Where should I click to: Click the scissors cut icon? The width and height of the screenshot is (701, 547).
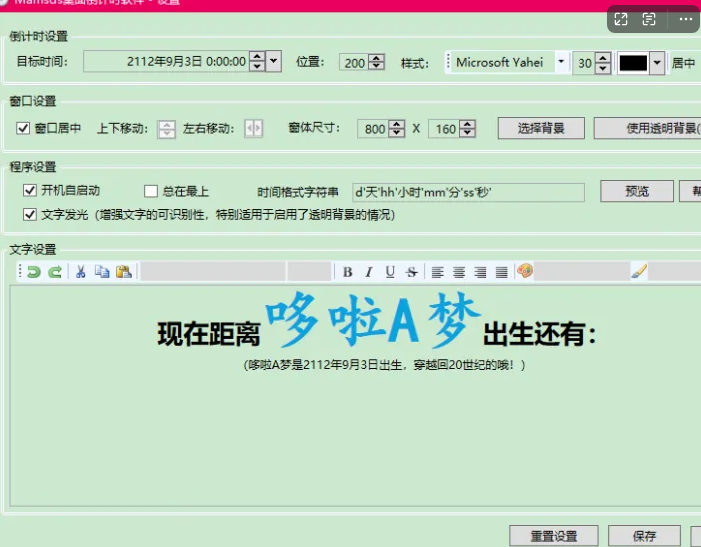pyautogui.click(x=81, y=272)
